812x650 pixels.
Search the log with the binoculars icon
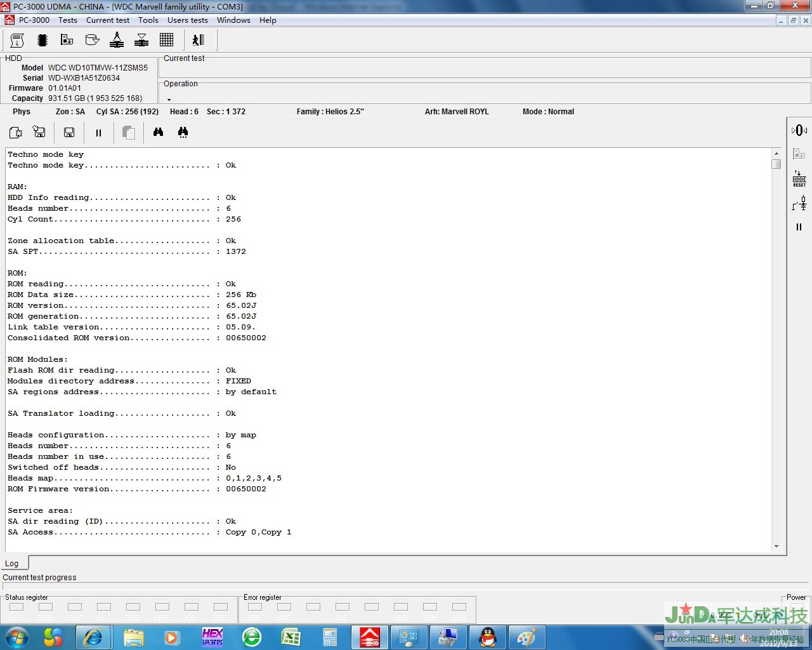coord(159,132)
